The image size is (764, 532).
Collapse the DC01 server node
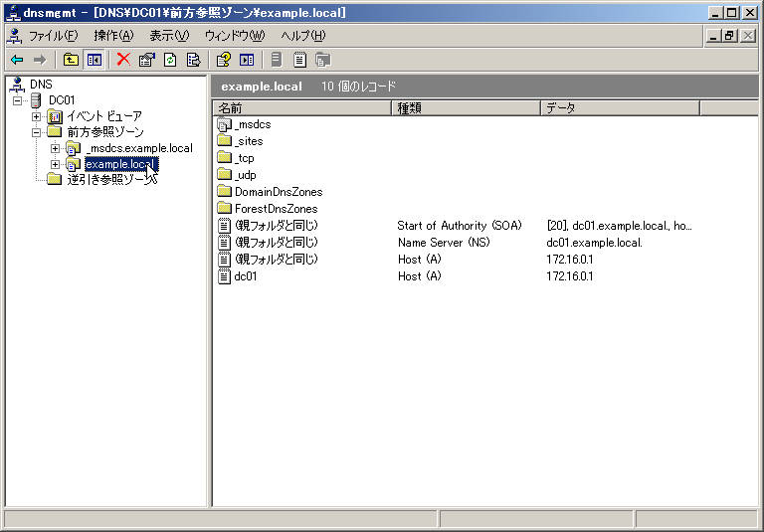click(18, 100)
